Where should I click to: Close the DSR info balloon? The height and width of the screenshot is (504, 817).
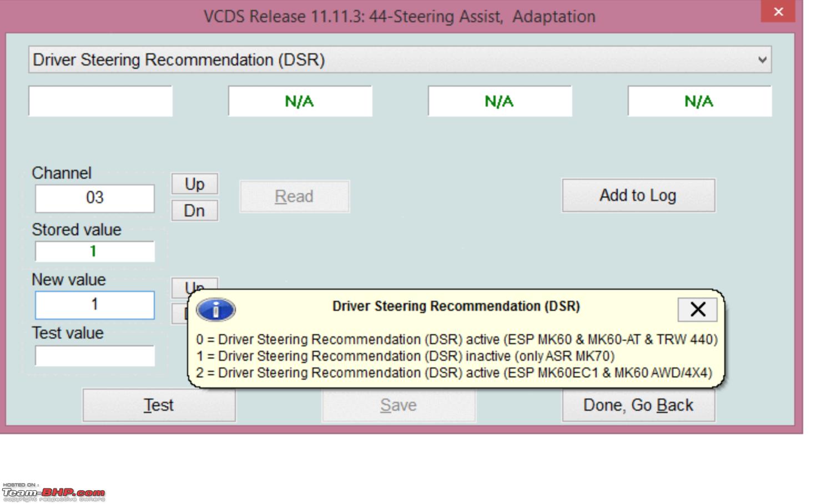coord(697,309)
